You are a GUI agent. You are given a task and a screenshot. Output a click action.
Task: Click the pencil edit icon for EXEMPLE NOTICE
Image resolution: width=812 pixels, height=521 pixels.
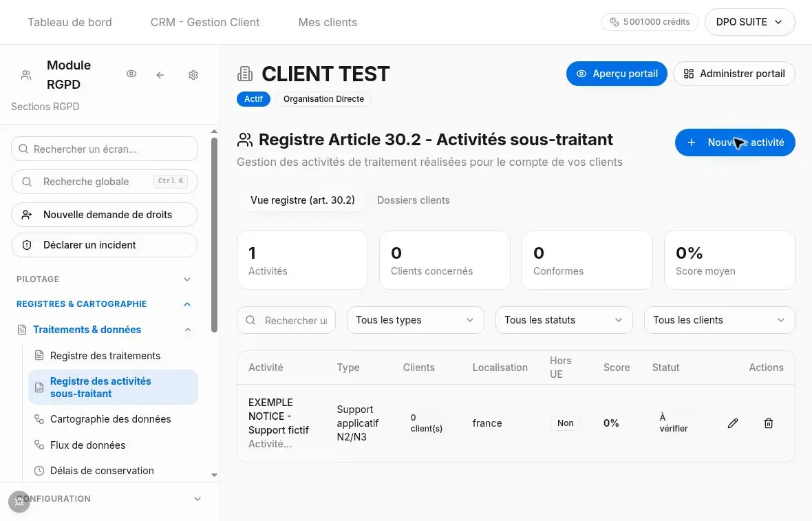[x=733, y=423]
